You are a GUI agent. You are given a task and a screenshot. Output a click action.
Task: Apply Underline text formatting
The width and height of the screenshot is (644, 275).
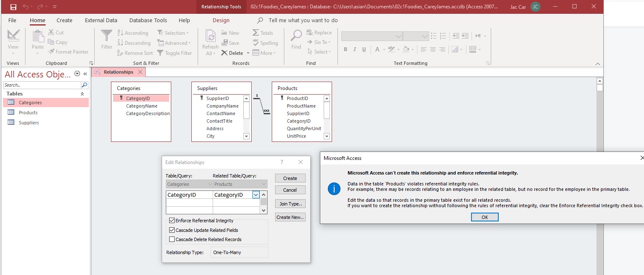click(364, 49)
